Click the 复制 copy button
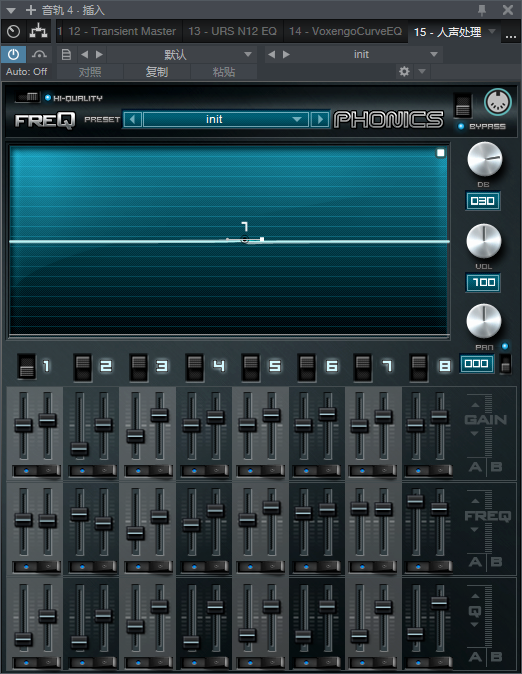Viewport: 522px width, 674px height. (x=157, y=72)
